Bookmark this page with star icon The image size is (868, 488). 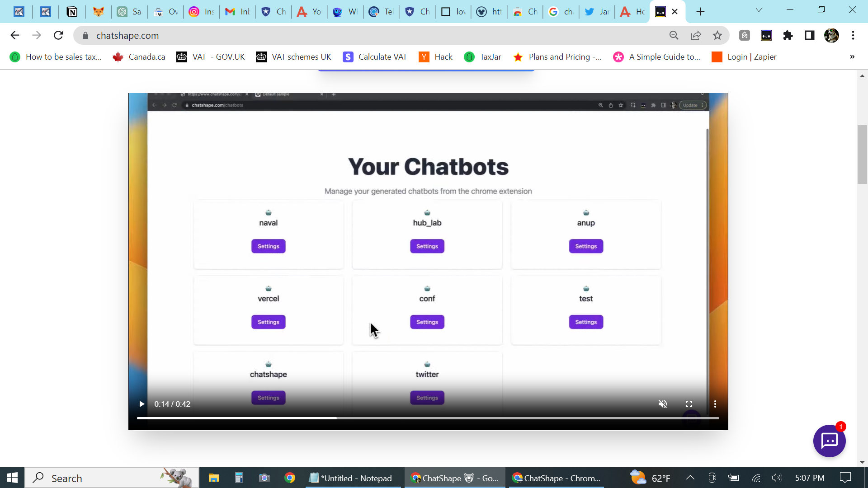tap(717, 35)
